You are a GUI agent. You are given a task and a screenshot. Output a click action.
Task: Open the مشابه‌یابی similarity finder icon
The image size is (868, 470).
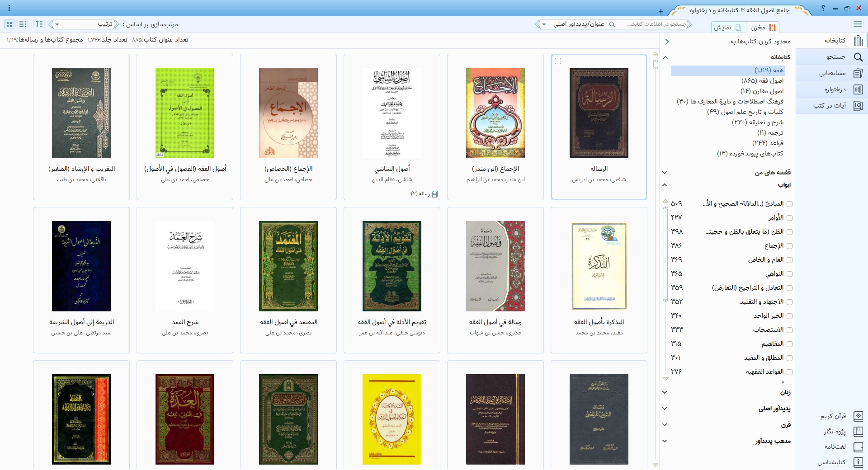click(x=858, y=73)
